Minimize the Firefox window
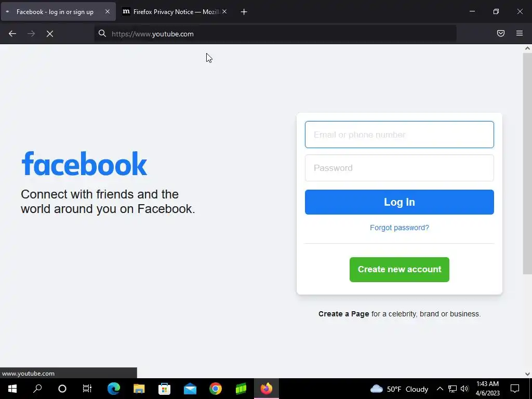The height and width of the screenshot is (399, 532). 472,11
